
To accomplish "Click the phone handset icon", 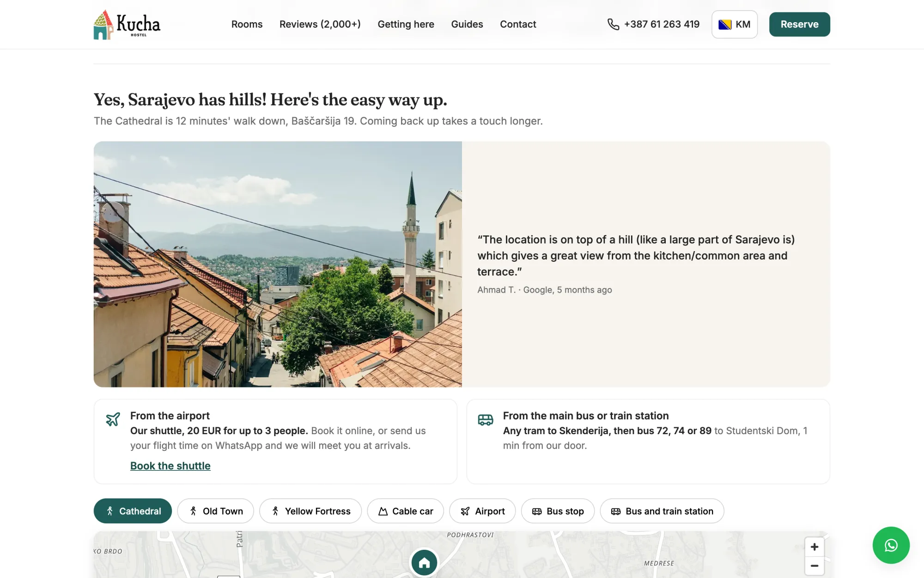I will pos(613,24).
